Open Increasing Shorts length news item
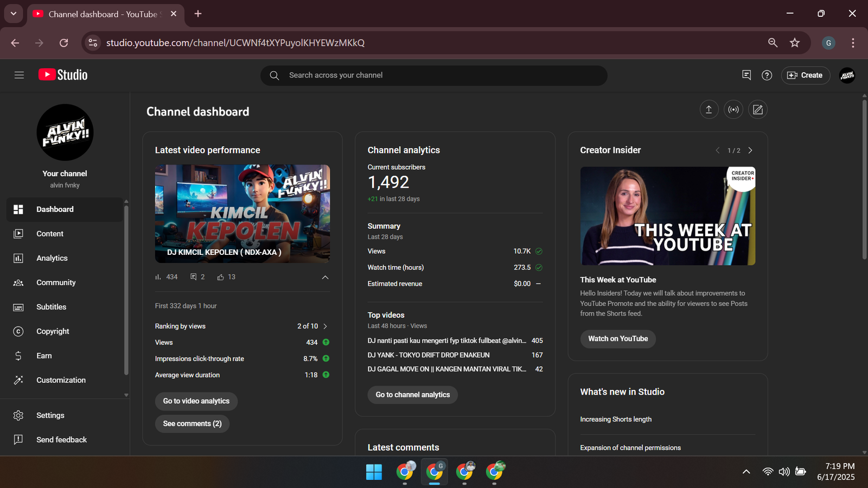 pos(616,419)
